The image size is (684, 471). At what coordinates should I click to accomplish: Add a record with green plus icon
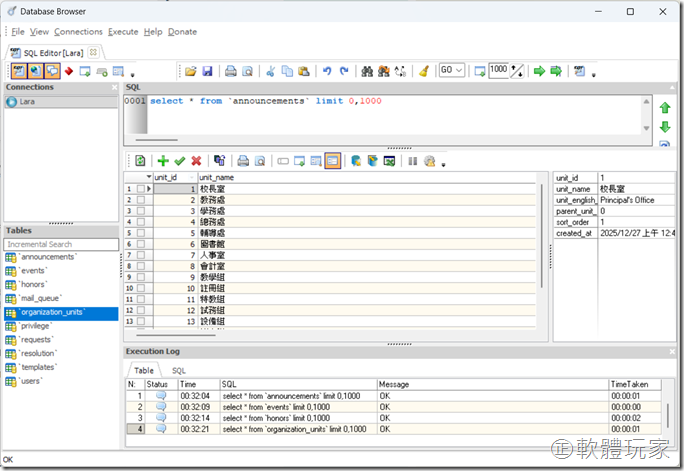tap(162, 160)
